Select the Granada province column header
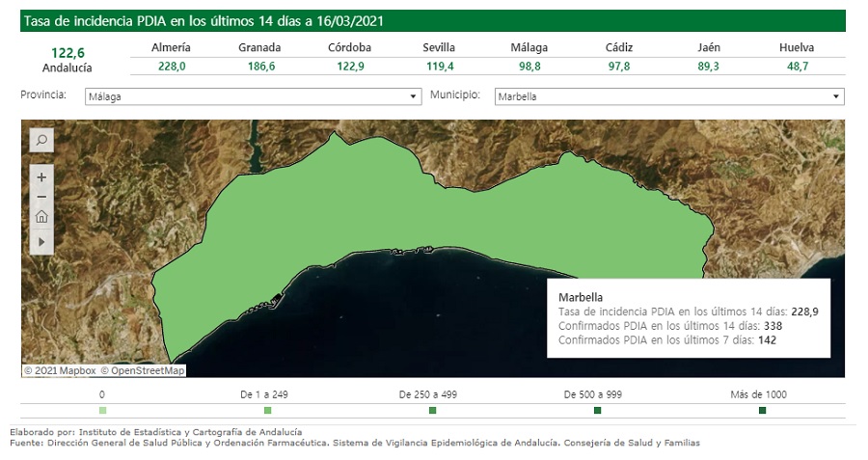This screenshot has height=460, width=868. [259, 47]
